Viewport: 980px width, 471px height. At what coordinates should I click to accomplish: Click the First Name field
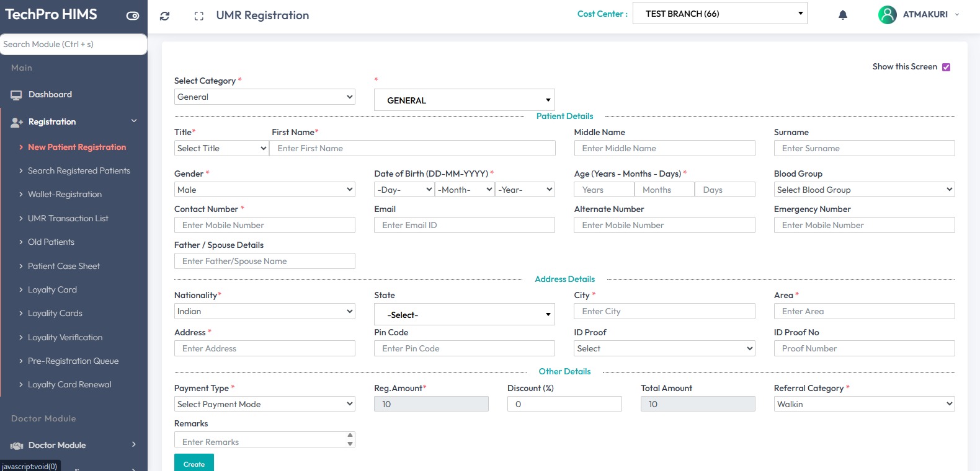pos(412,148)
